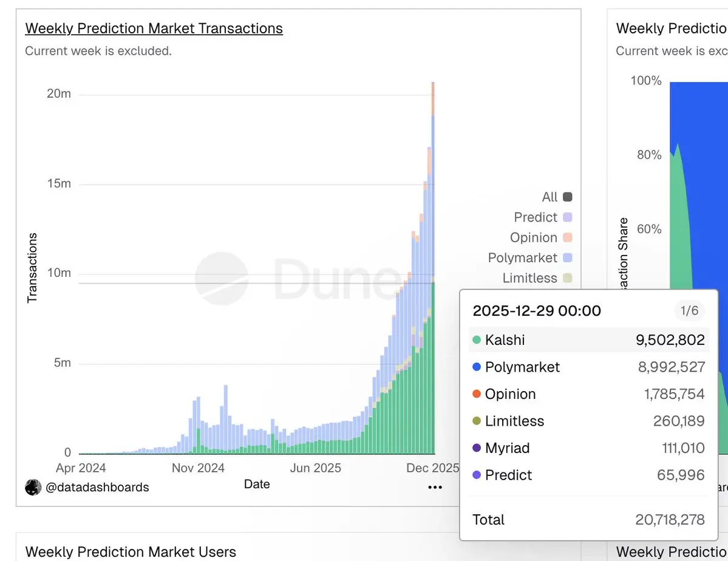Click the blue Polymarket dot in tooltip

point(477,367)
